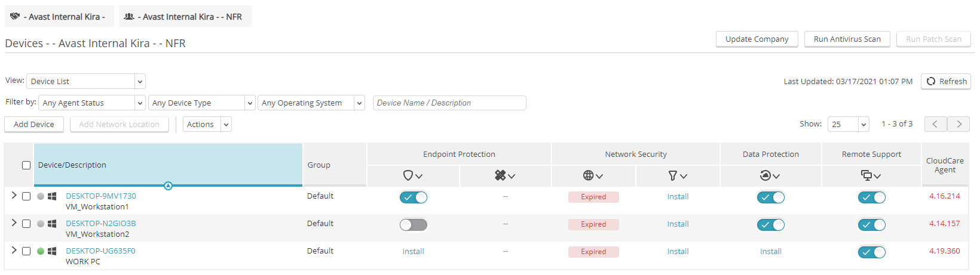Open the Any Device Type filter
The image size is (980, 275).
[202, 103]
